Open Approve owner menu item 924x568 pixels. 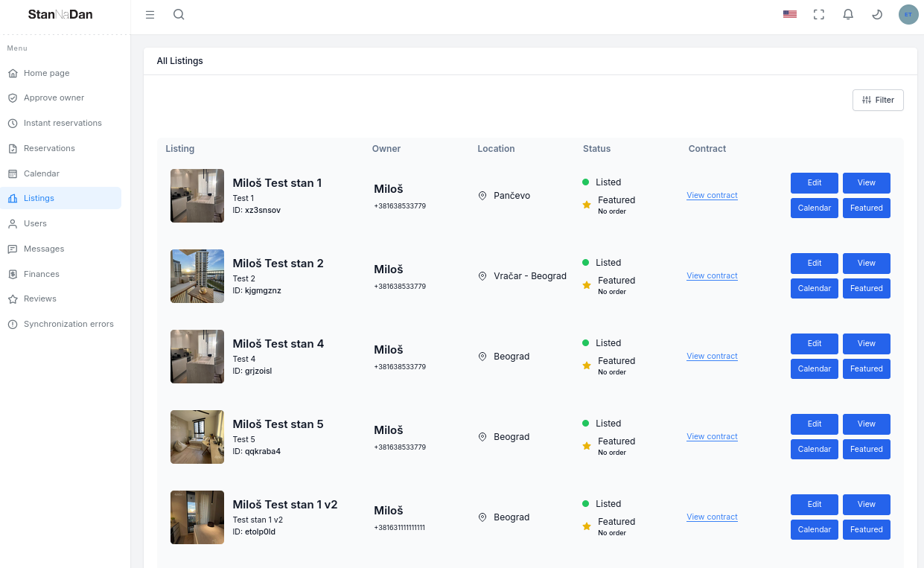tap(61, 98)
